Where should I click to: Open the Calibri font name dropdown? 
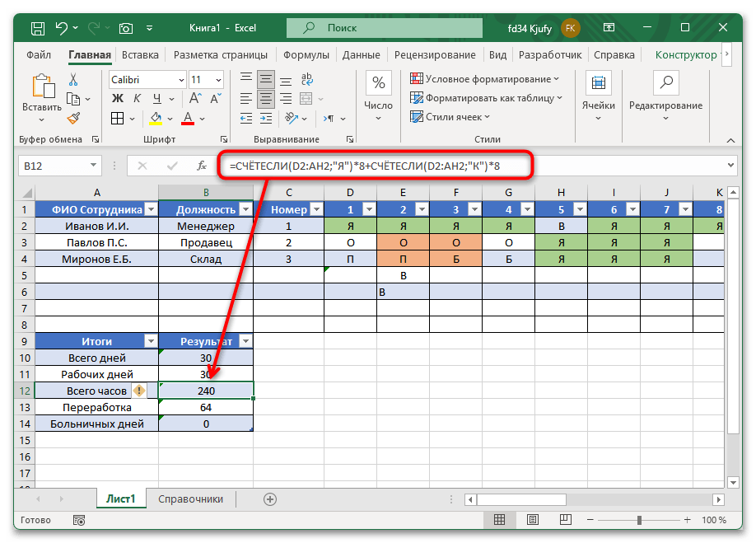pos(180,80)
